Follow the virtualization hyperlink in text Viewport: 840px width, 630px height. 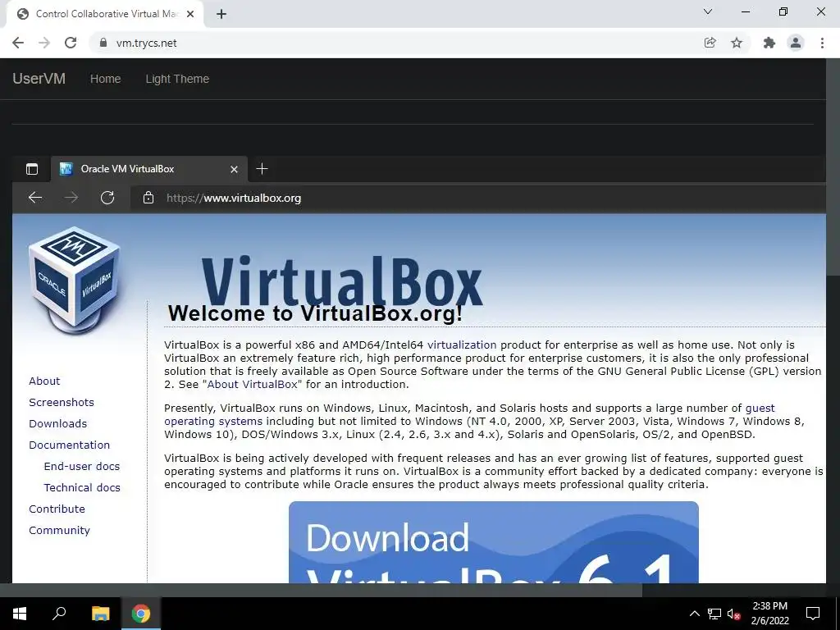[x=462, y=345]
